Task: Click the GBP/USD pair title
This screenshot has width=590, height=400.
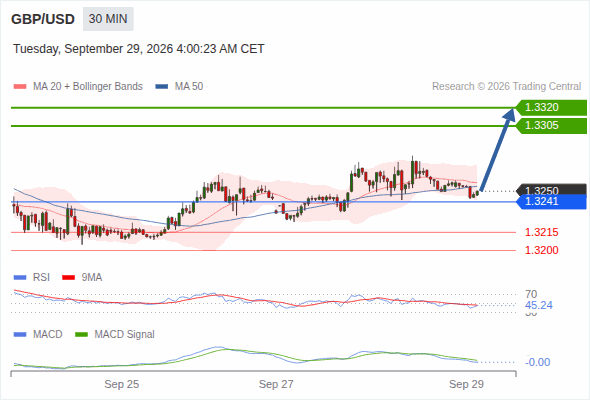Action: tap(43, 19)
